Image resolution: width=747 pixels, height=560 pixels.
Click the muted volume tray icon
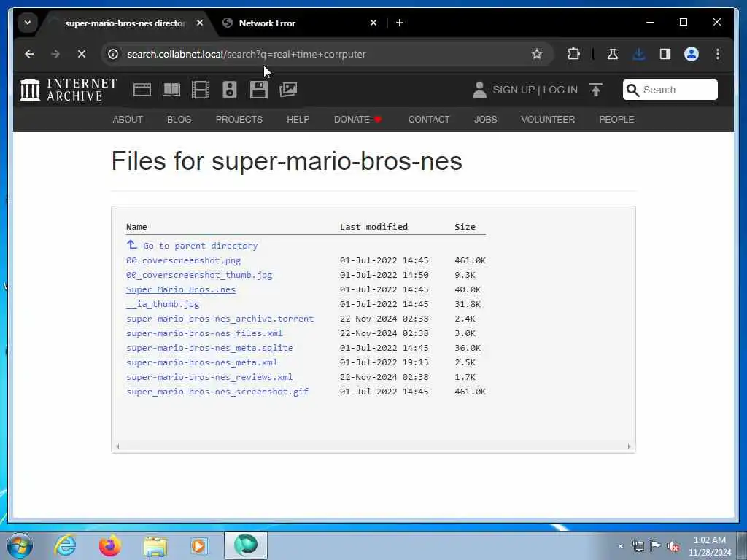[673, 547]
